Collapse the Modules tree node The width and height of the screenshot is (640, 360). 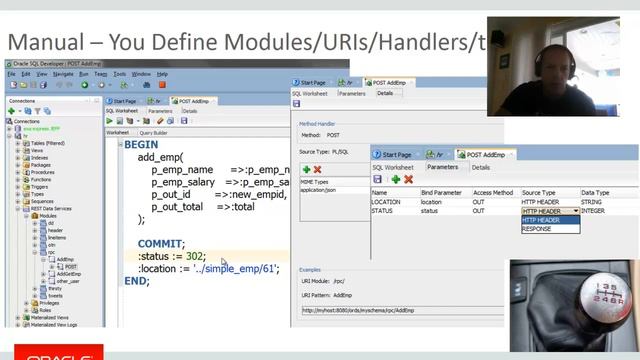(27, 216)
